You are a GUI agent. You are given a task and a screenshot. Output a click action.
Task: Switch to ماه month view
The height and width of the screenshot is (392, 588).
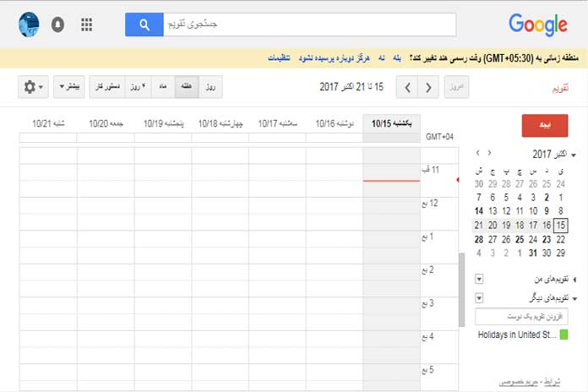pyautogui.click(x=163, y=87)
